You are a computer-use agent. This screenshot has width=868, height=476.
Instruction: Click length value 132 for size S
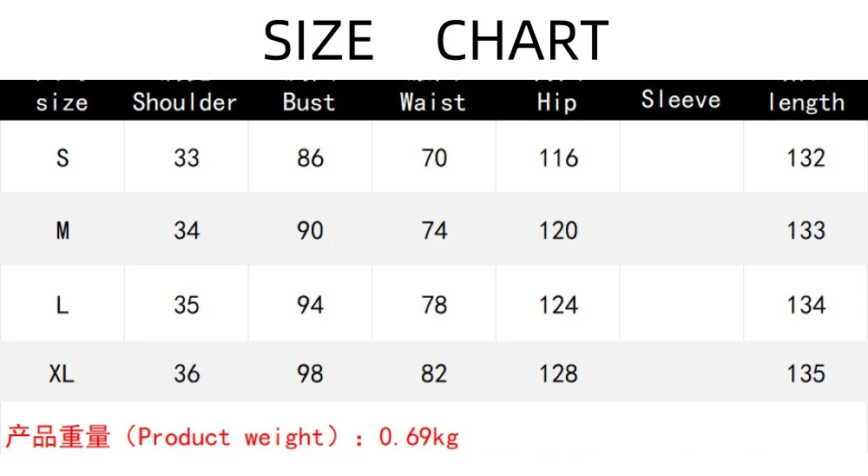[x=806, y=158]
